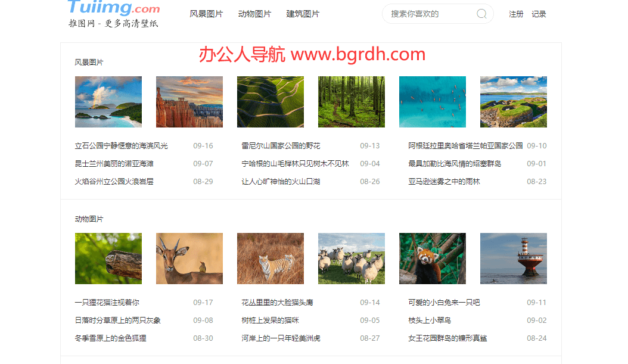Screen dimensions: 628x364
Task: Open the article 花丛里里的大脸猫头鹰
Action: [276, 302]
